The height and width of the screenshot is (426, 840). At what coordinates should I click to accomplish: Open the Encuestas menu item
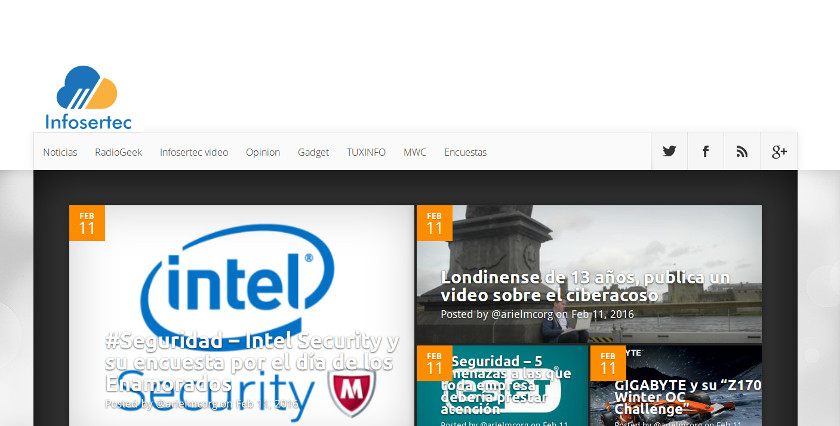pyautogui.click(x=465, y=153)
